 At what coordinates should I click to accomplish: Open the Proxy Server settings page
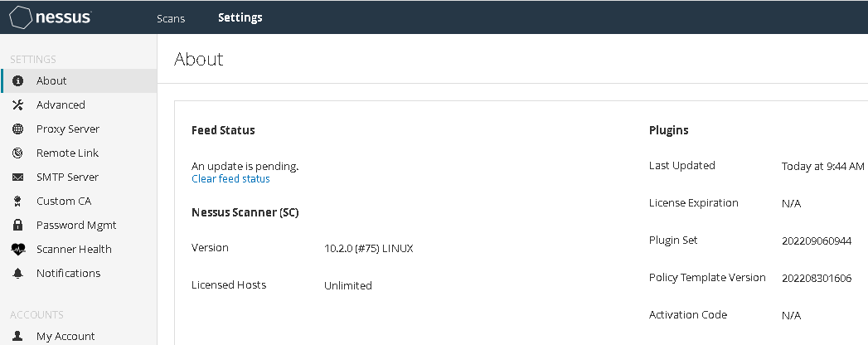68,129
